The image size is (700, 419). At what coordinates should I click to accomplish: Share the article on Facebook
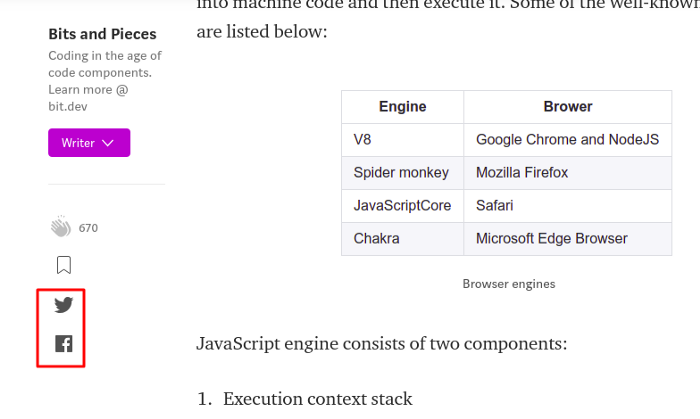point(64,344)
